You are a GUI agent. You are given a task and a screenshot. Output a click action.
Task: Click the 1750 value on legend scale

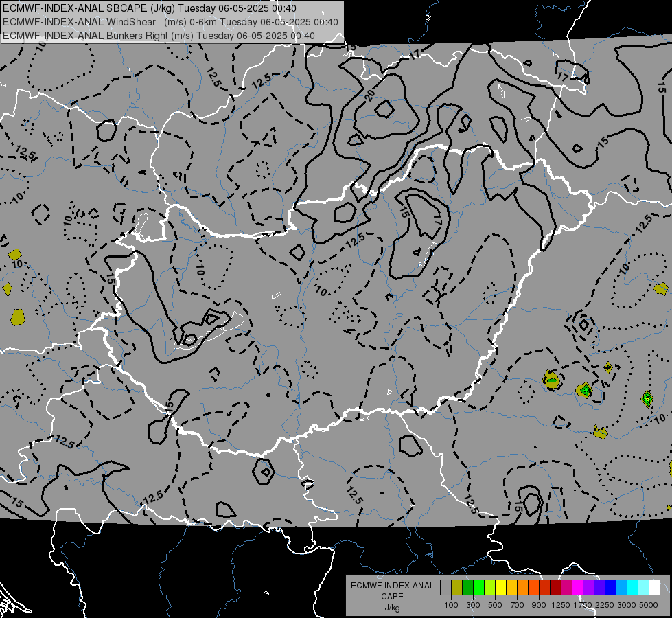pos(583,605)
